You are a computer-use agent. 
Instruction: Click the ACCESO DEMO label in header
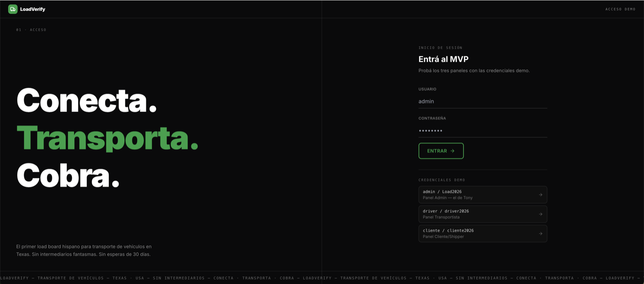(x=620, y=9)
